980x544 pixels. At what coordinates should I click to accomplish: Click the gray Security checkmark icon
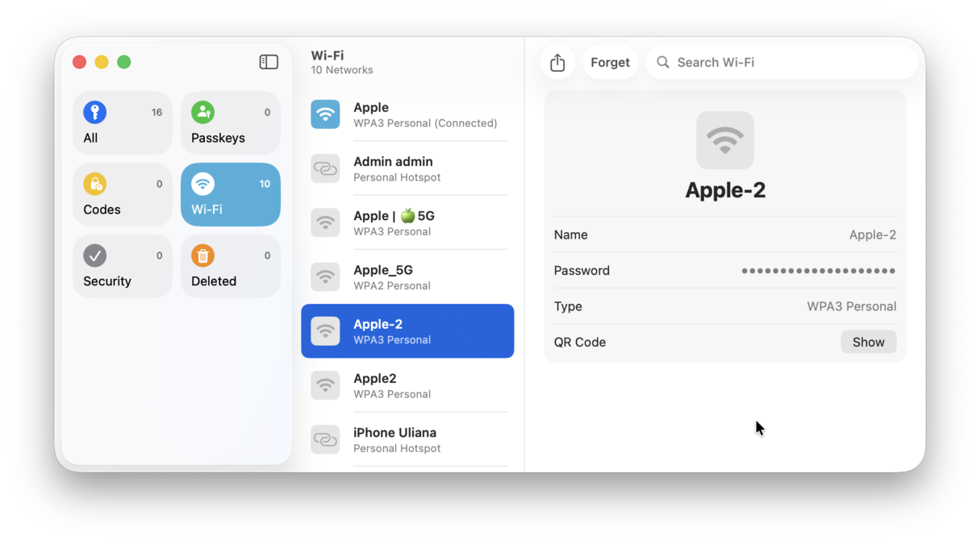(x=95, y=255)
